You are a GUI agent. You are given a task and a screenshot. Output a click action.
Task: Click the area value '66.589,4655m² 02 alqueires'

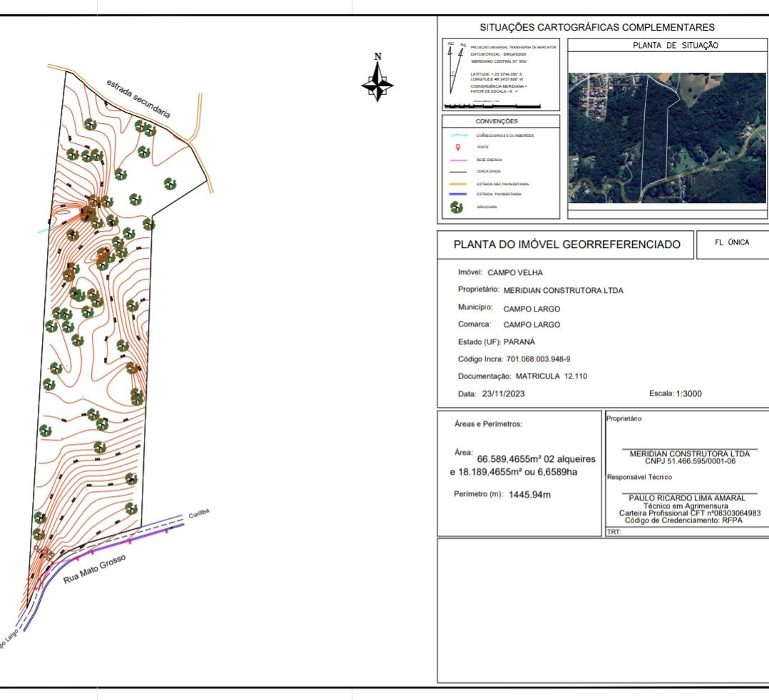(536, 459)
